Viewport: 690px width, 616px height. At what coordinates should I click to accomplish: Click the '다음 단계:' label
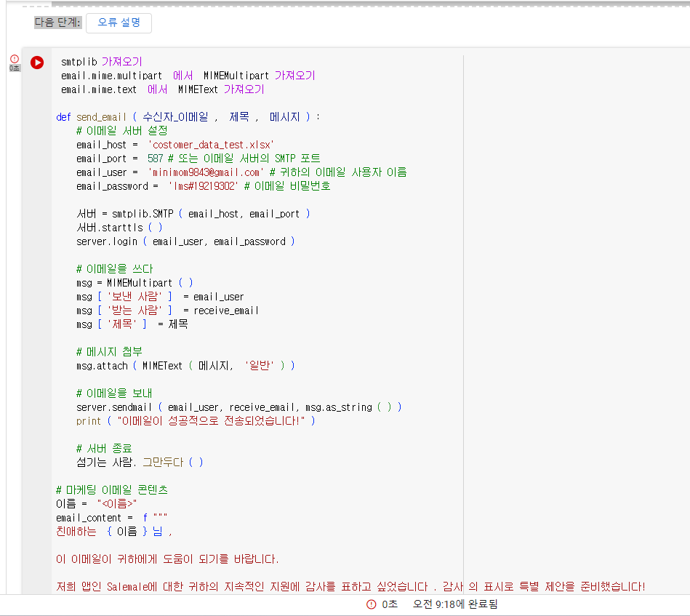click(57, 23)
